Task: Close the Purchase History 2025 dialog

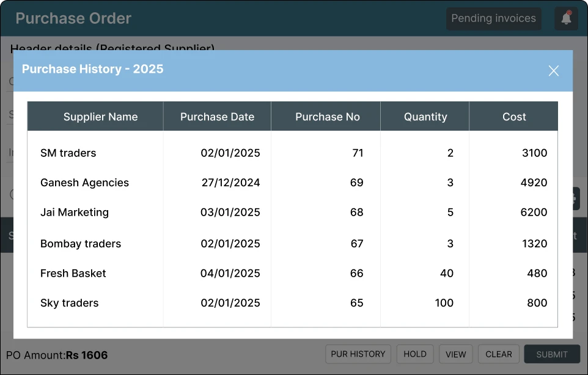Action: click(553, 70)
